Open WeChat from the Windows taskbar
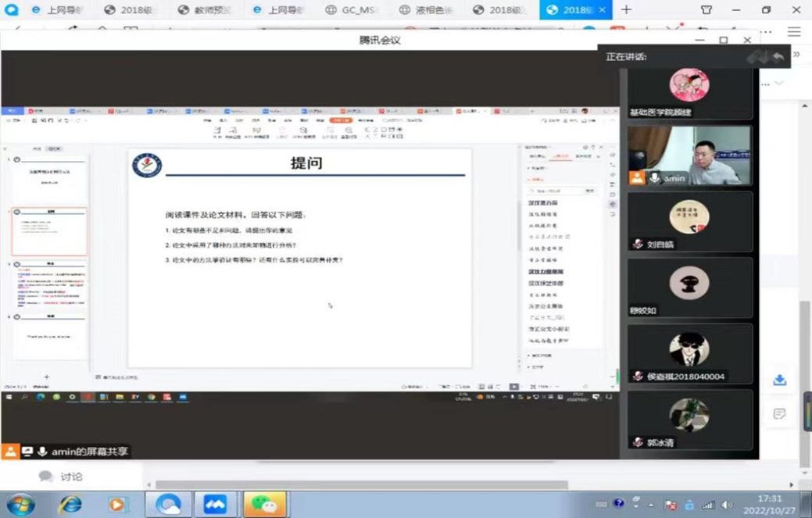Image resolution: width=812 pixels, height=518 pixels. [x=264, y=504]
